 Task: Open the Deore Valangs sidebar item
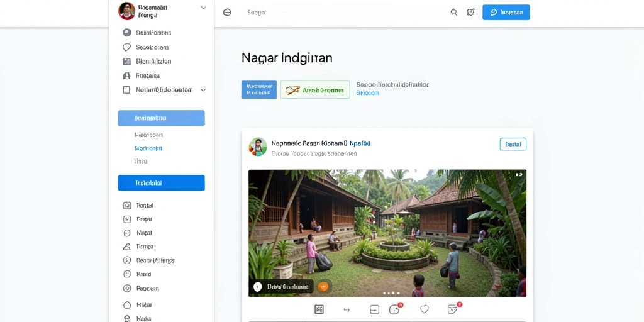[x=155, y=260]
